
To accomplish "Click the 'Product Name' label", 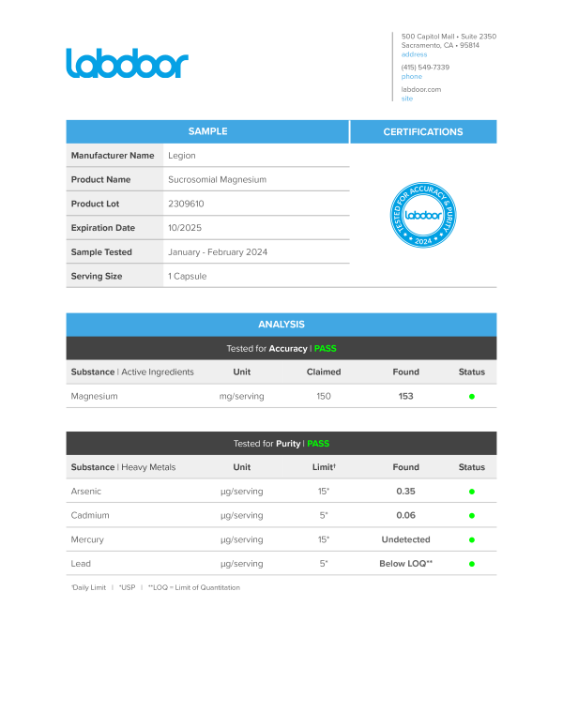I will pos(100,180).
